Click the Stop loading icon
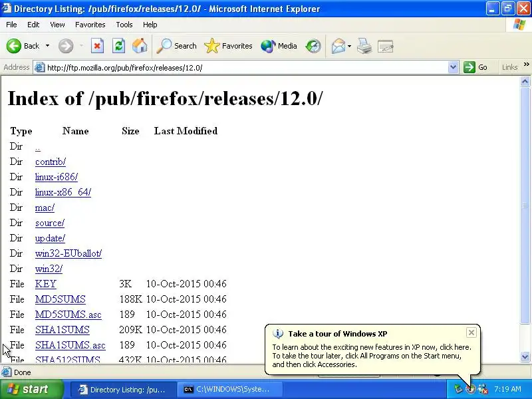 (x=97, y=46)
